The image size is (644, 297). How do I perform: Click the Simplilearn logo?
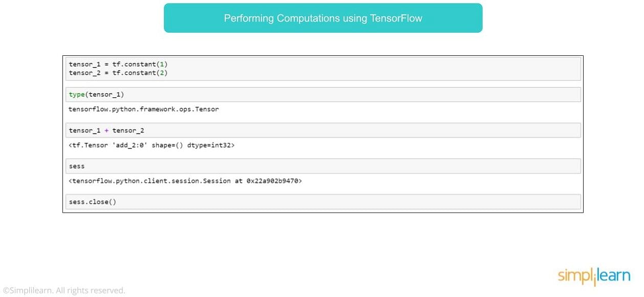point(594,277)
